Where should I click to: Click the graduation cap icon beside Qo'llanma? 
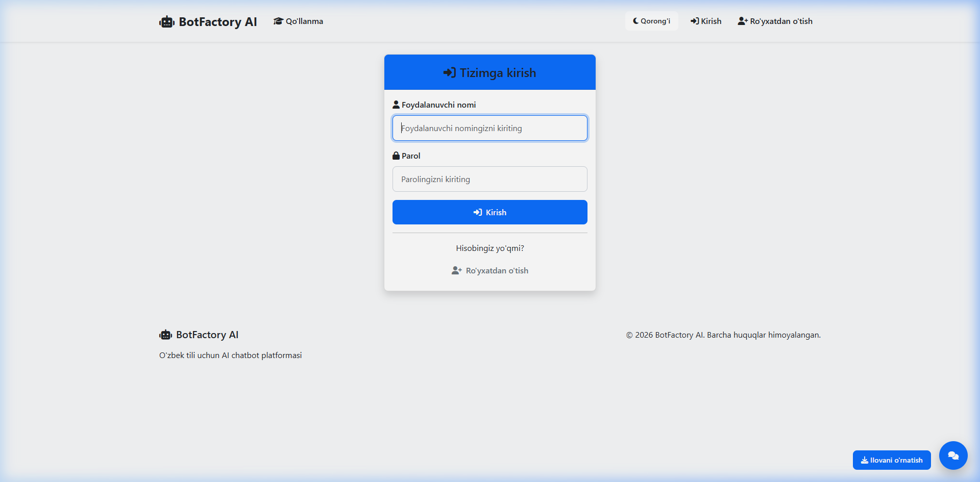tap(278, 21)
